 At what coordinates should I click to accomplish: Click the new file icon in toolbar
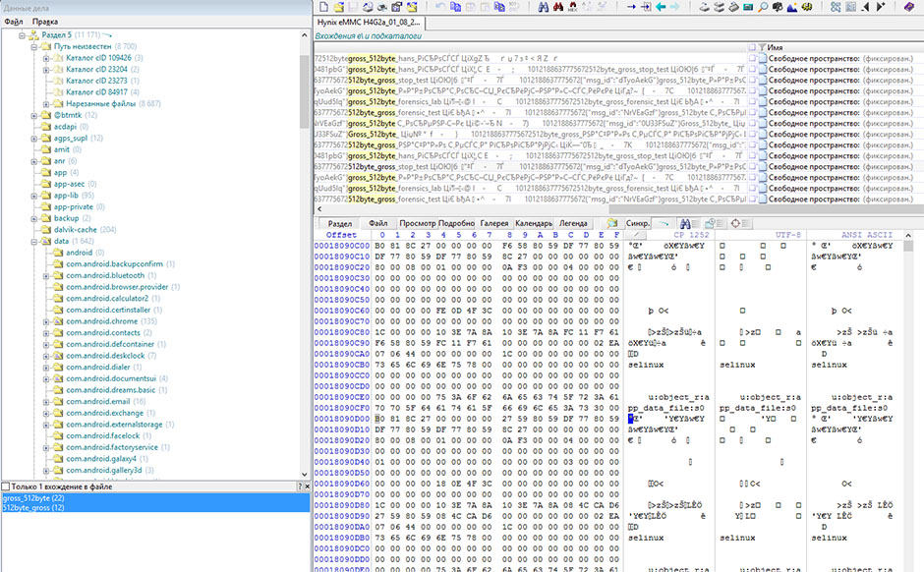click(324, 7)
